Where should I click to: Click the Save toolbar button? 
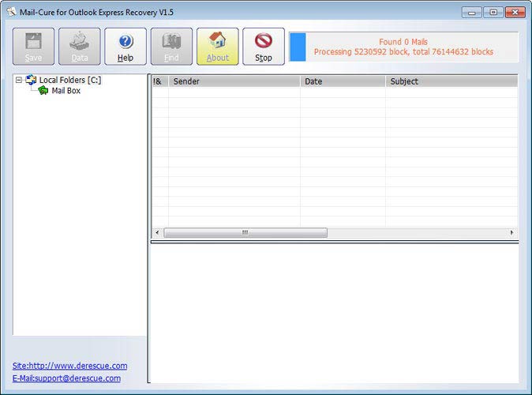pyautogui.click(x=33, y=47)
